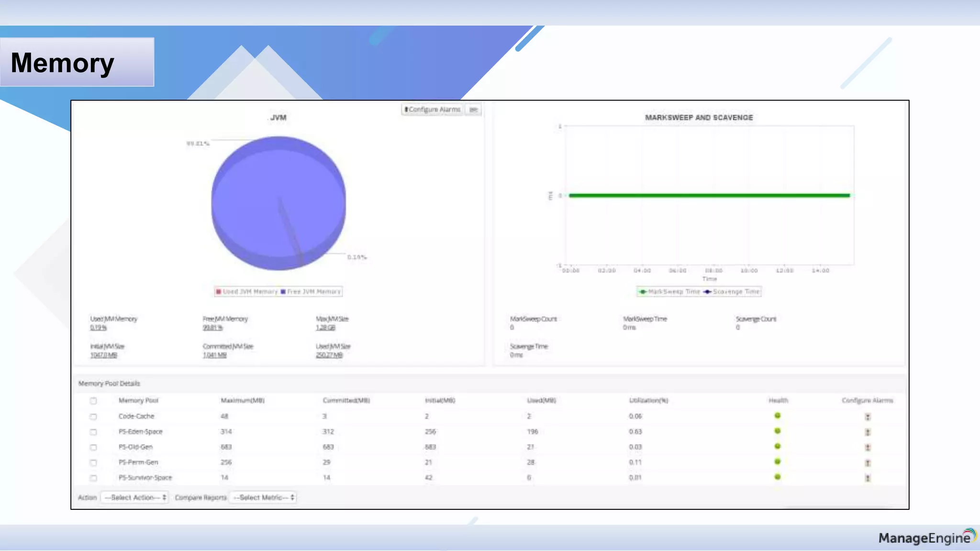
Task: Toggle the select-all checkbox in the table header
Action: click(x=93, y=401)
